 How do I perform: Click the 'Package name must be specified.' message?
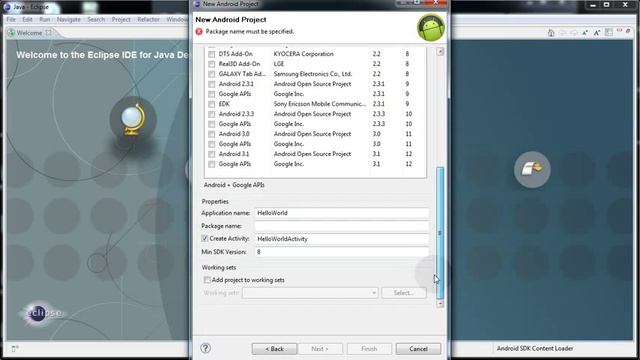pyautogui.click(x=250, y=31)
